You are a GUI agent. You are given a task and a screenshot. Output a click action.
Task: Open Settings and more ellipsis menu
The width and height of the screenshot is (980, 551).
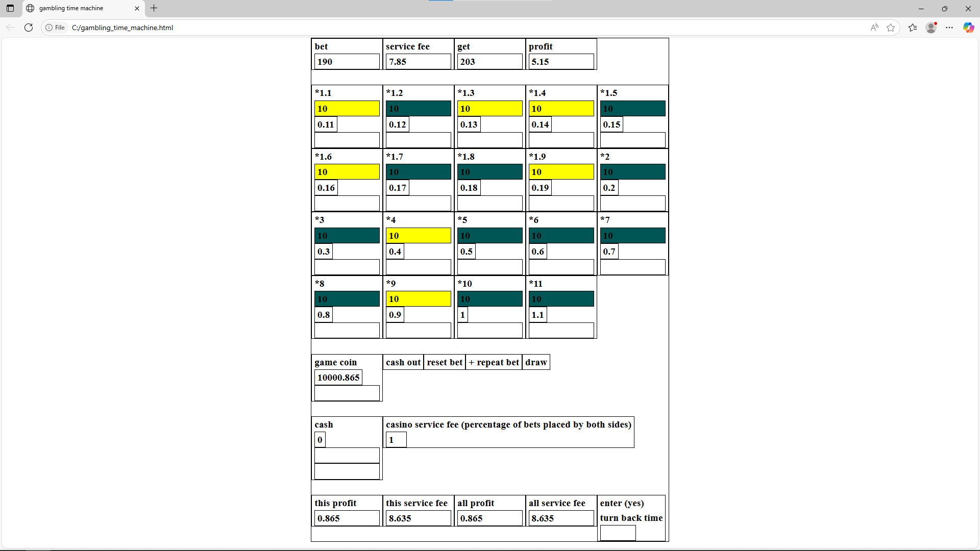click(949, 28)
